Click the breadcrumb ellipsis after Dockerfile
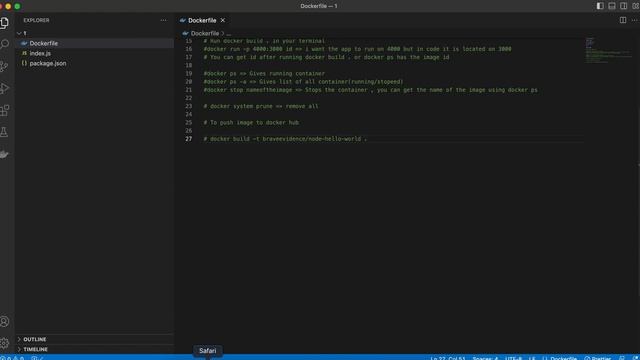 tap(229, 33)
